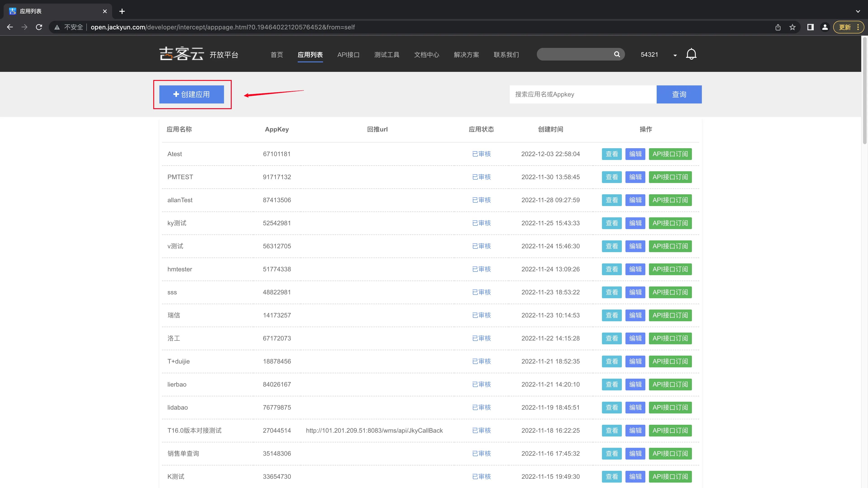Click 查看 for the hmtester app
The width and height of the screenshot is (868, 488).
pos(612,269)
